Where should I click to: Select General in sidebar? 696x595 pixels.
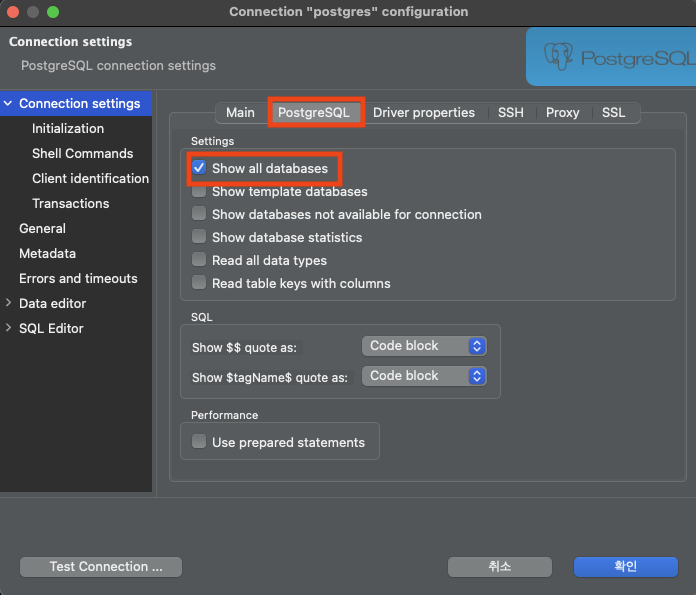[42, 228]
